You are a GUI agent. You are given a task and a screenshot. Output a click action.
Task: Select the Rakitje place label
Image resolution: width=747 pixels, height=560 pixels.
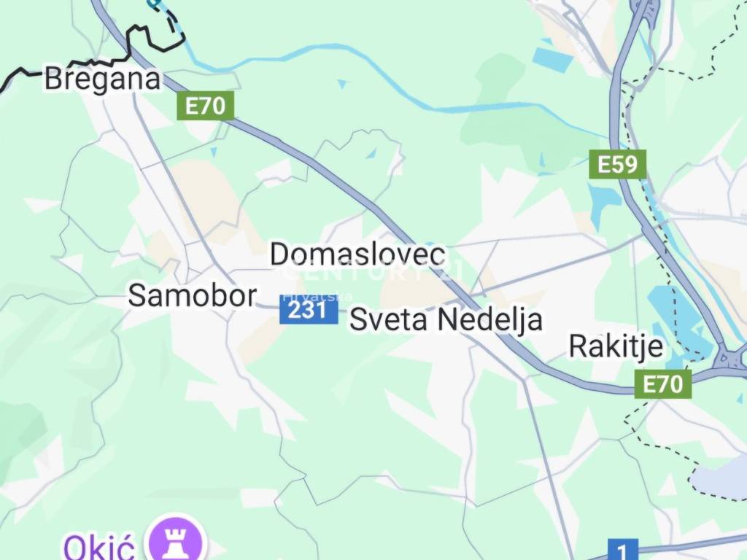616,346
